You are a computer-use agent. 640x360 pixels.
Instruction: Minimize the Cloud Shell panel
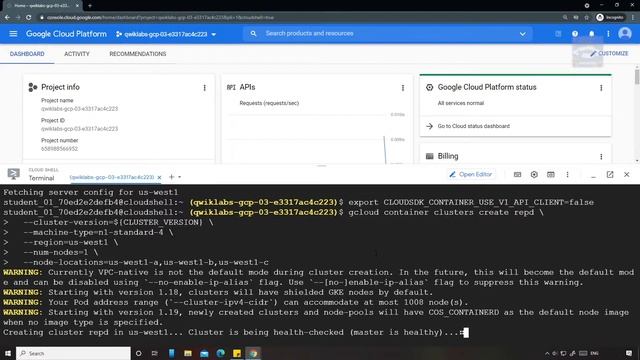(593, 176)
